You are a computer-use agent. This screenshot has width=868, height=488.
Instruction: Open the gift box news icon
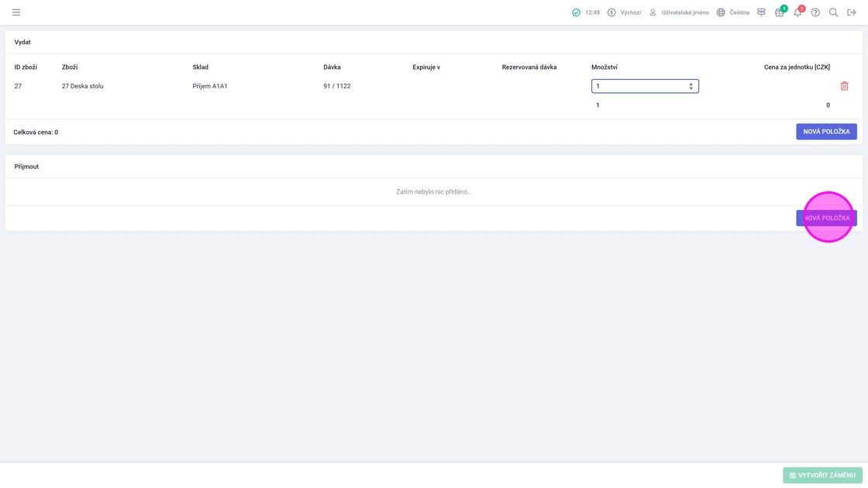tap(780, 12)
